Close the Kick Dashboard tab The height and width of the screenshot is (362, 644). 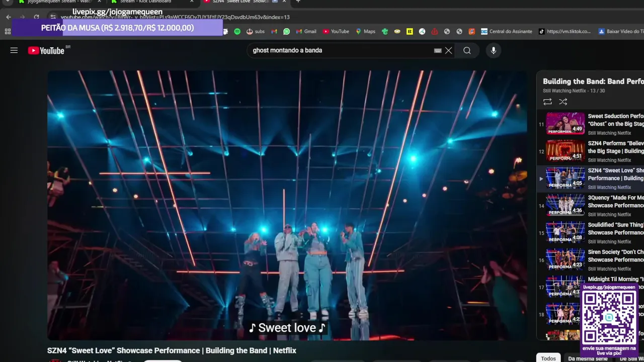192,2
